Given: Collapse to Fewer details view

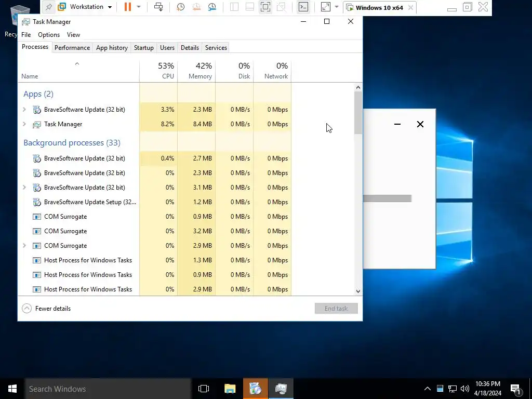Looking at the screenshot, I should 46,309.
